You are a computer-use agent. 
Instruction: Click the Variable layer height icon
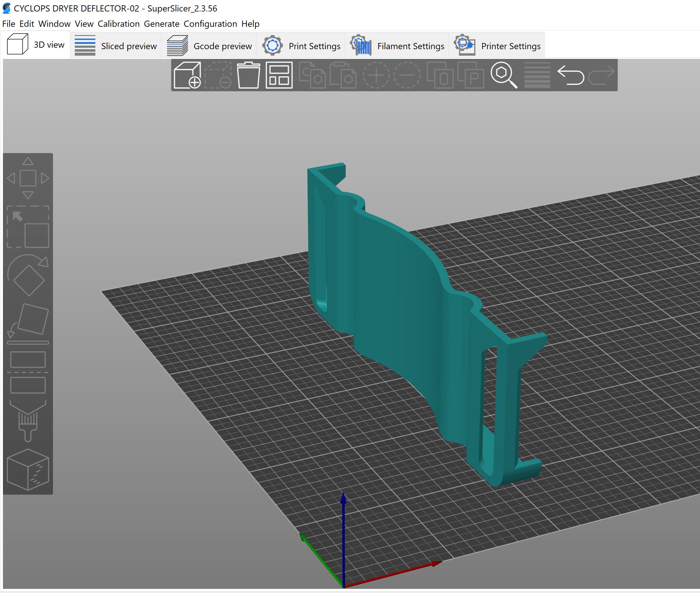pos(537,75)
